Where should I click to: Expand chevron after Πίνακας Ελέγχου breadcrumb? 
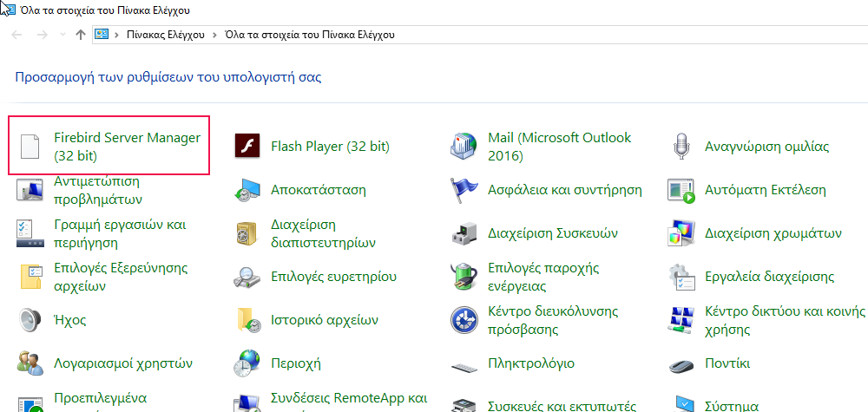(x=215, y=35)
